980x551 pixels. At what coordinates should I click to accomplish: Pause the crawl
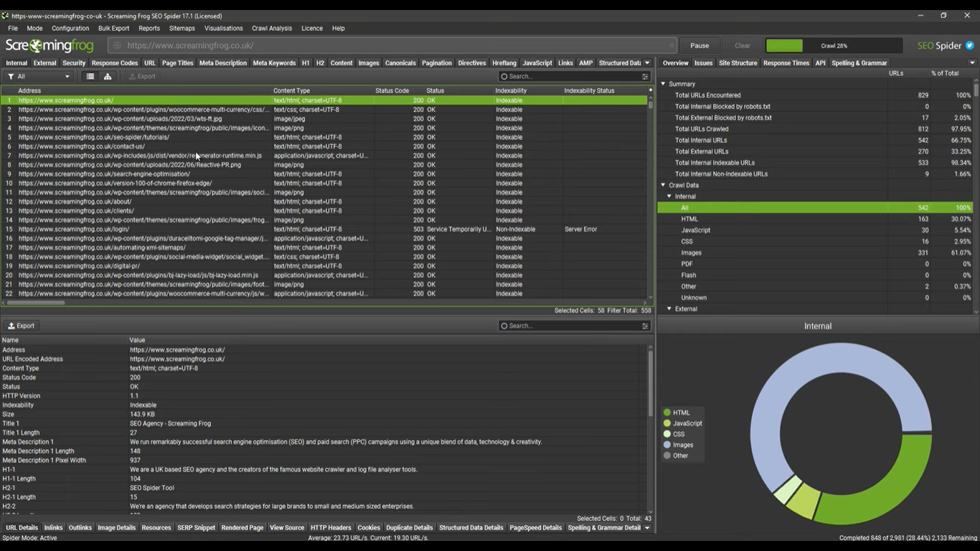coord(699,45)
